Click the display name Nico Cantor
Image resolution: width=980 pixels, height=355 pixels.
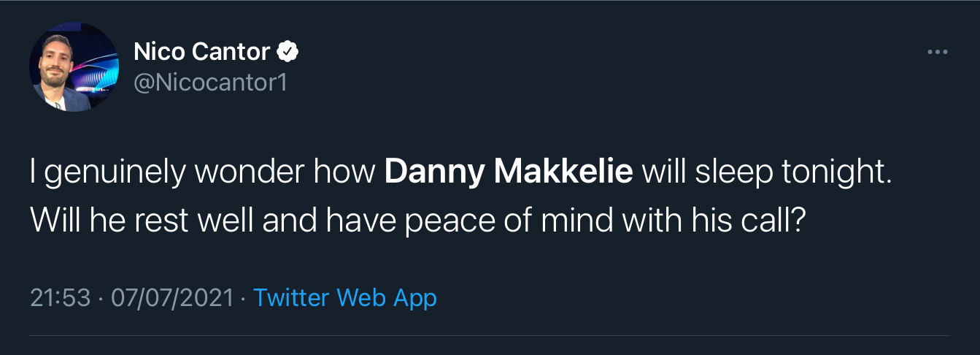pyautogui.click(x=201, y=51)
